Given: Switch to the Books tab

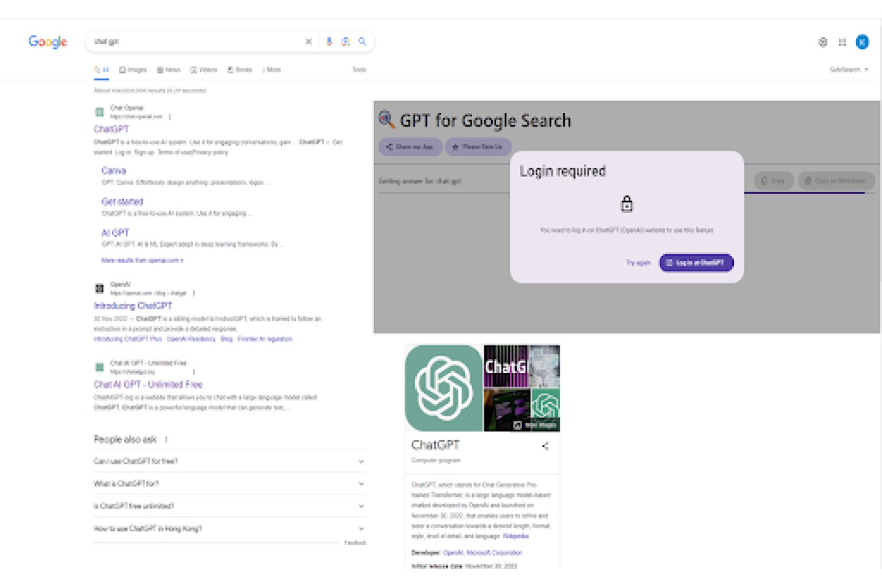Looking at the screenshot, I should [x=240, y=69].
